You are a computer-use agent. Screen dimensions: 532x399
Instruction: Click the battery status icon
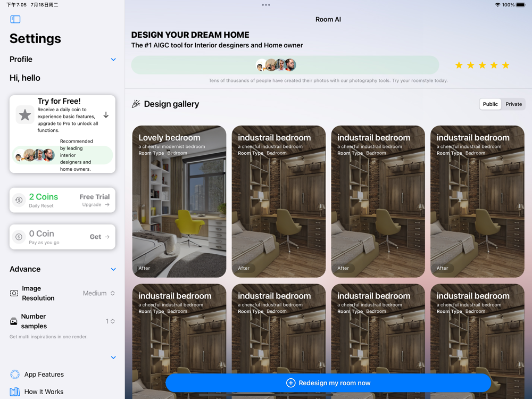[x=521, y=5]
